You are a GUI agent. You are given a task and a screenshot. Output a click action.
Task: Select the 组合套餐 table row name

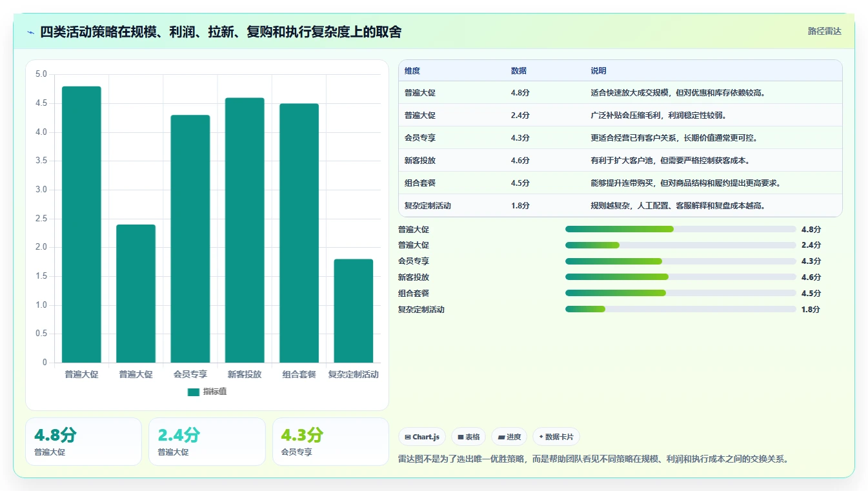point(420,183)
